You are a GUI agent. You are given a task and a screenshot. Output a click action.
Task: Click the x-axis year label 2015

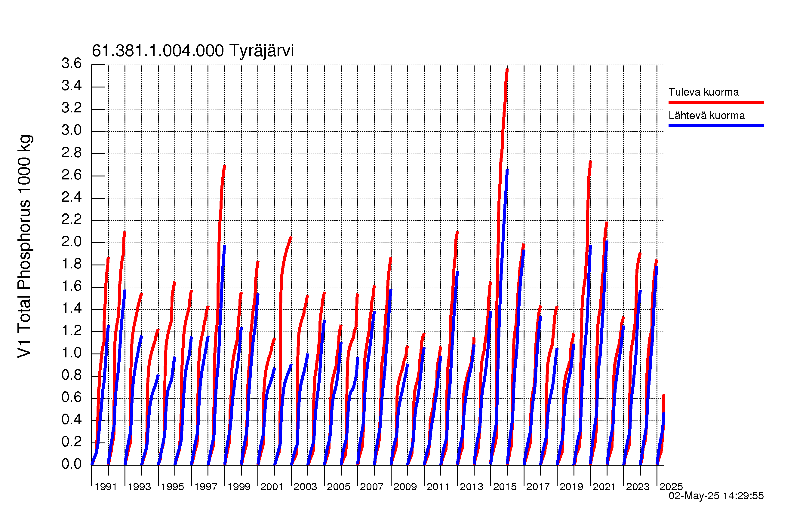[x=505, y=487]
